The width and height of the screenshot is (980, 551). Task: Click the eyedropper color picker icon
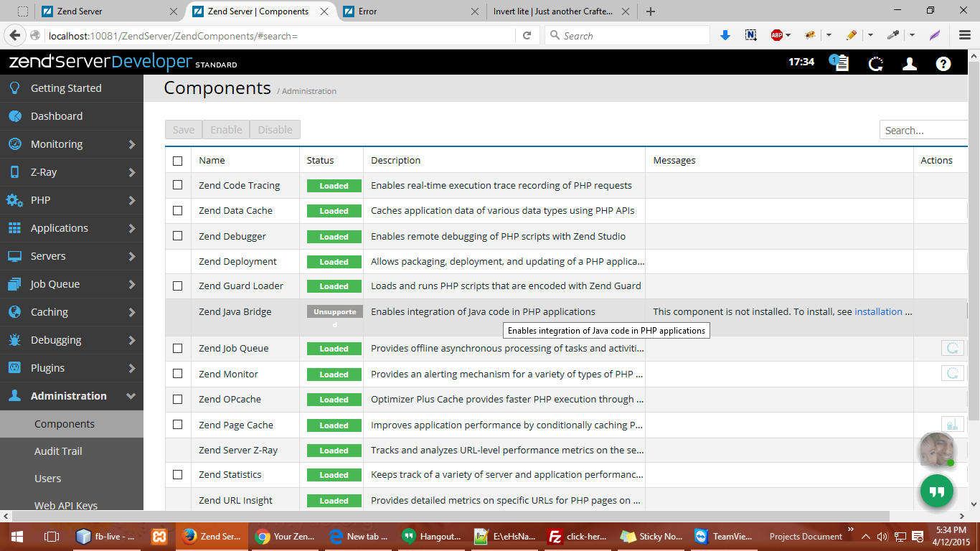[893, 35]
